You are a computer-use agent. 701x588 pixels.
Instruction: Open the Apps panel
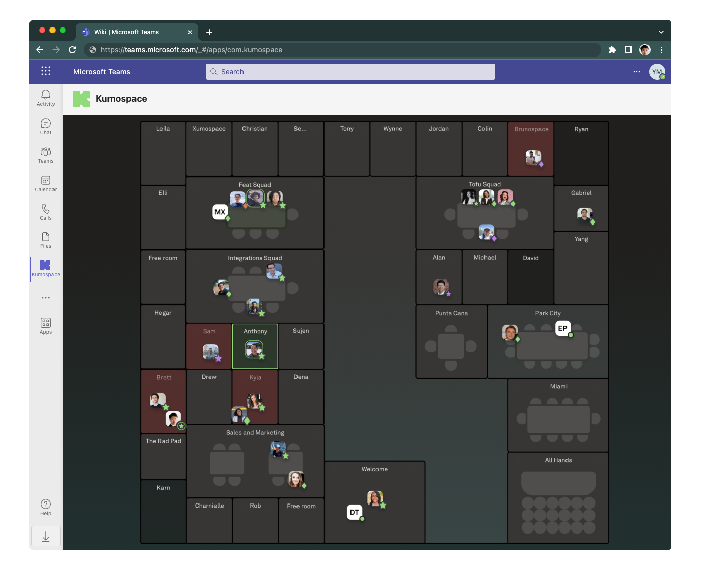pos(45,325)
